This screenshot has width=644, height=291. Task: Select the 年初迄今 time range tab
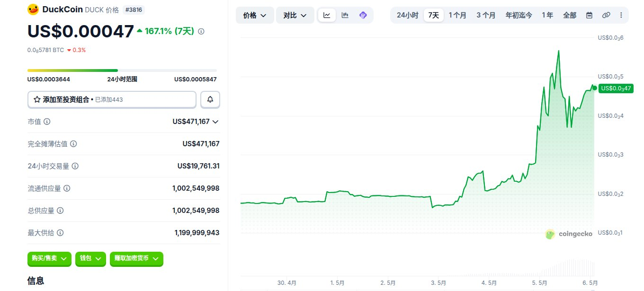[x=519, y=15]
